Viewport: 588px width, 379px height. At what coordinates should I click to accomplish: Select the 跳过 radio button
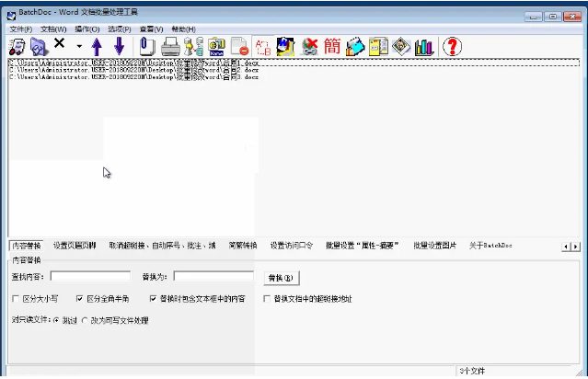pos(56,320)
